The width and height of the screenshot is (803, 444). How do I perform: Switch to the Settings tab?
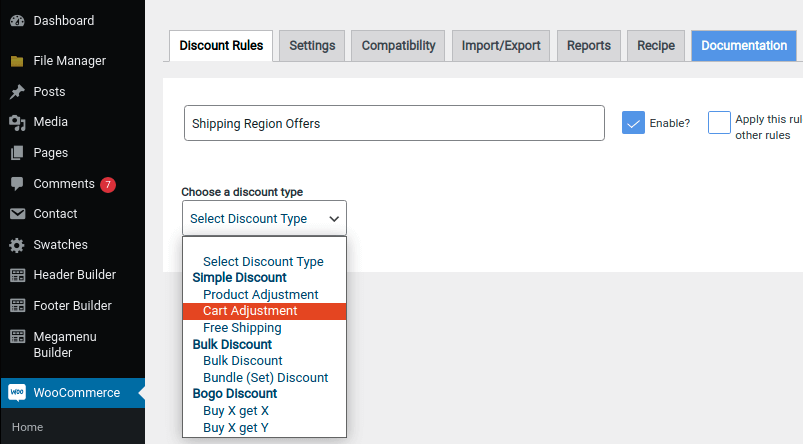coord(312,46)
